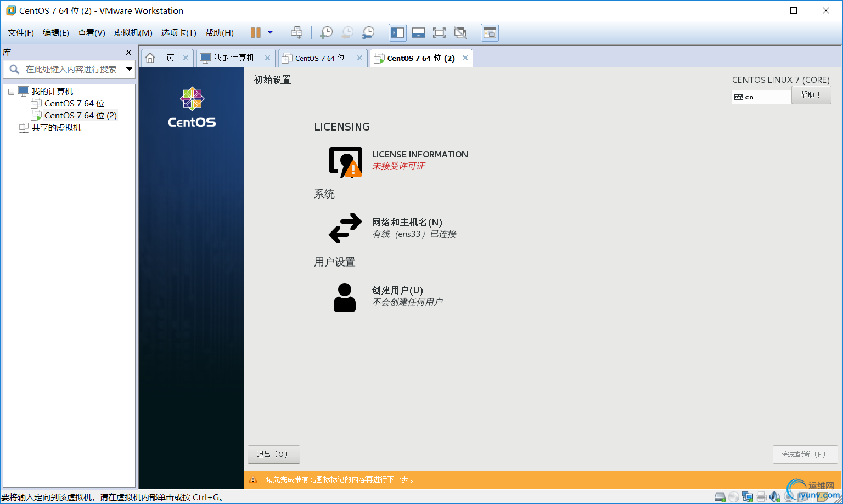Click the cn keyboard layout indicator
The width and height of the screenshot is (843, 504).
click(x=761, y=97)
